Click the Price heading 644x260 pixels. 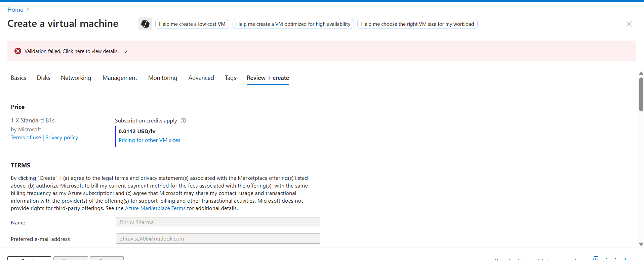17,107
